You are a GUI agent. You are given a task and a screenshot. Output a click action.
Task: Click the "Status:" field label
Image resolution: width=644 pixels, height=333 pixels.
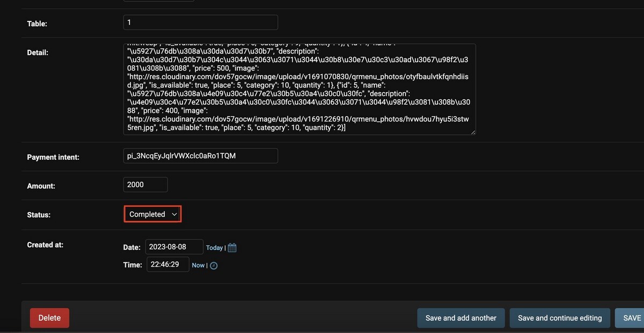[39, 214]
